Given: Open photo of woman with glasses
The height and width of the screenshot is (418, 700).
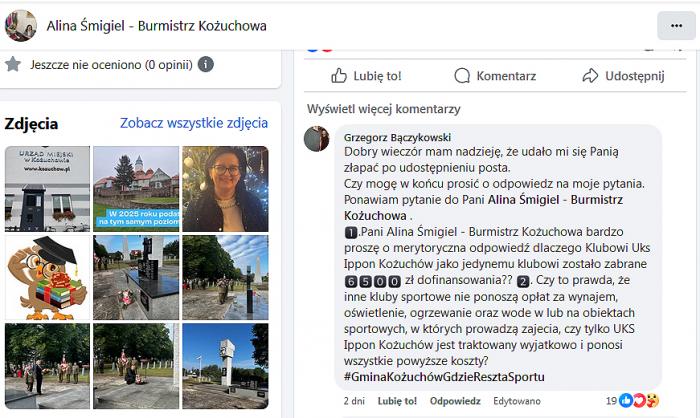Looking at the screenshot, I should tap(225, 189).
